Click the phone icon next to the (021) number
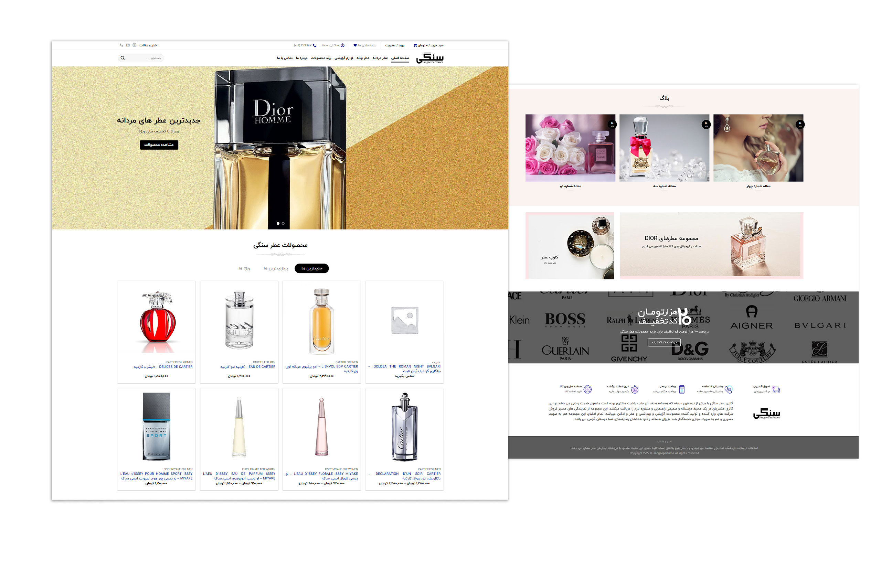The height and width of the screenshot is (588, 881). (315, 45)
